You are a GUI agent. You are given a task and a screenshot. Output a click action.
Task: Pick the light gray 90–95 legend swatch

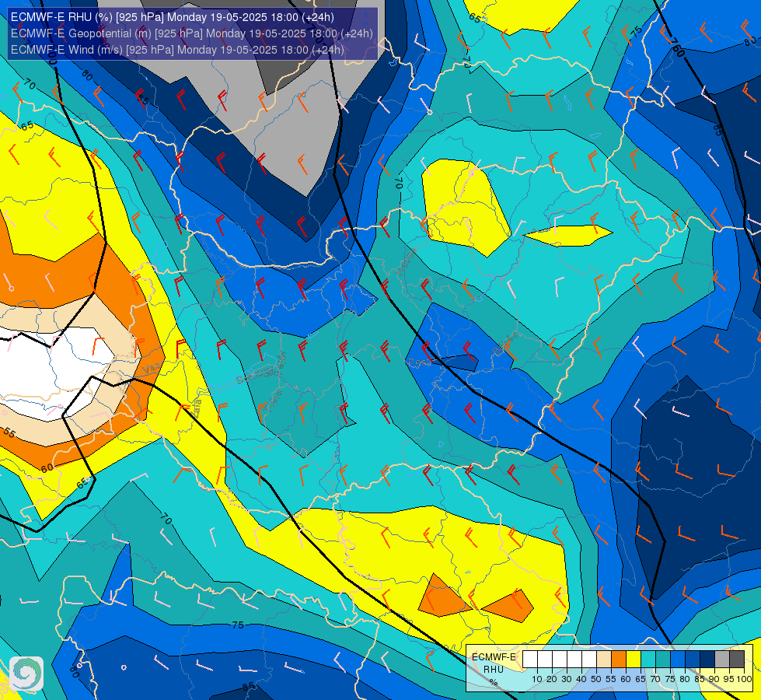point(722,659)
